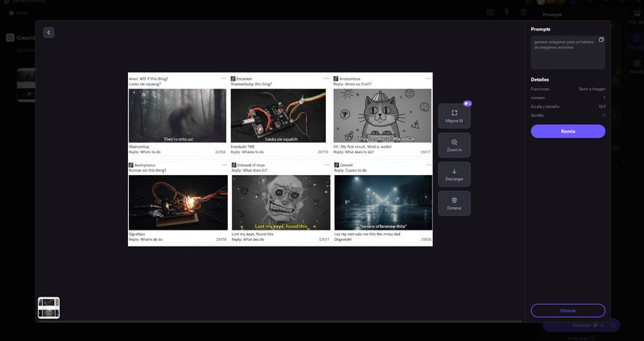Screen dimensions: 644x341
Task: Zoom in on the generated image
Action: pyautogui.click(x=454, y=145)
